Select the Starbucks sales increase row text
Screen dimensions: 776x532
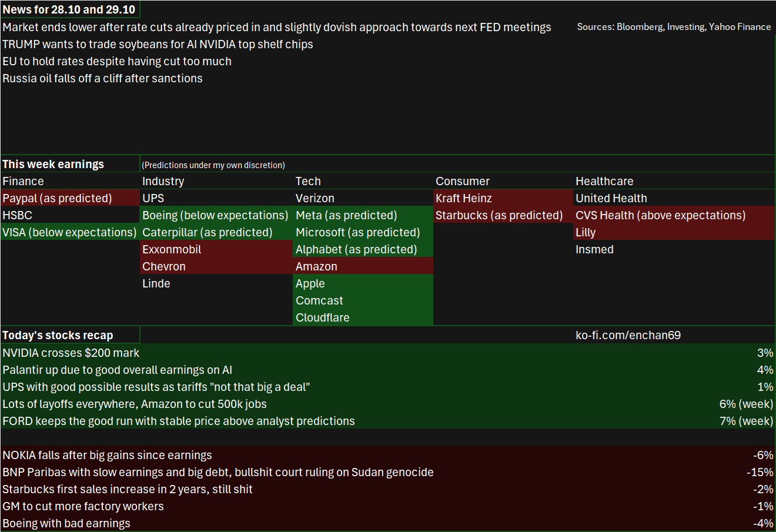128,489
